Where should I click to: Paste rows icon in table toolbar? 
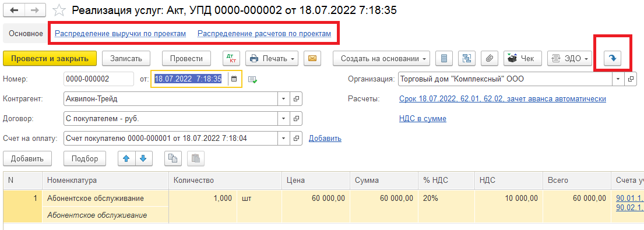[x=195, y=158]
